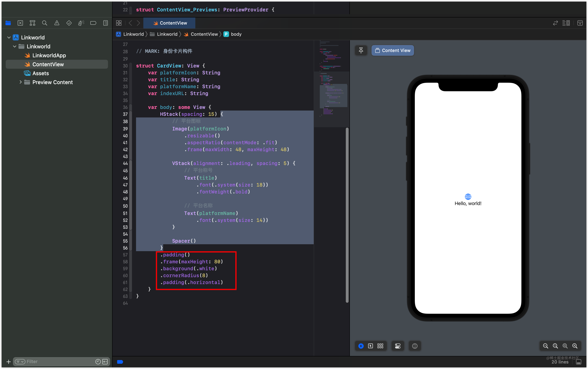
Task: Start Live preview with play button
Action: [361, 346]
